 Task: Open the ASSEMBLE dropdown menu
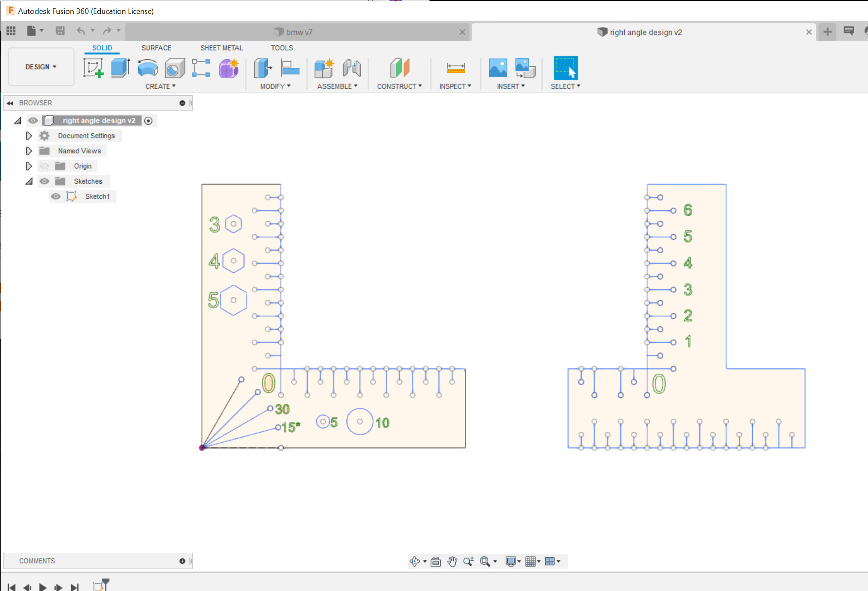tap(337, 86)
